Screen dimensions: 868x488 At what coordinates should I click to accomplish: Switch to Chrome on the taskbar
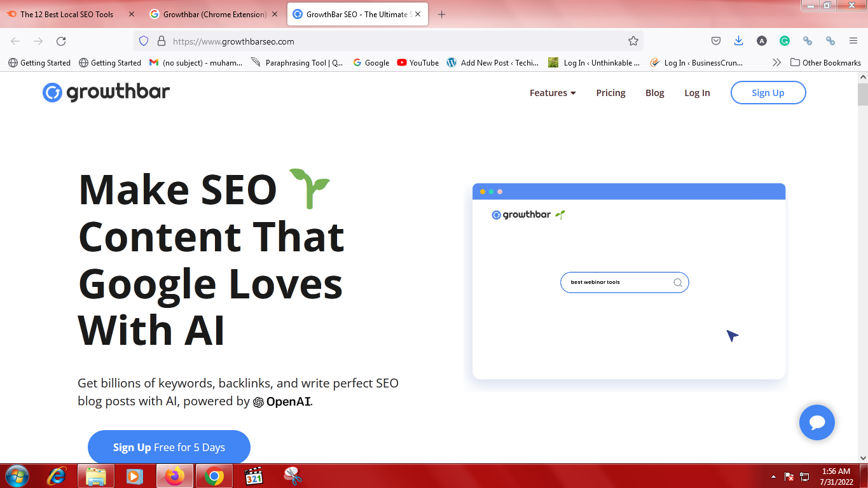[214, 476]
